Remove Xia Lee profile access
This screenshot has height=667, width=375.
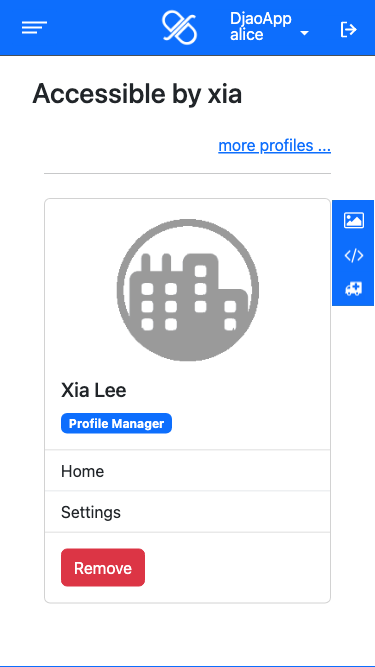pos(103,568)
